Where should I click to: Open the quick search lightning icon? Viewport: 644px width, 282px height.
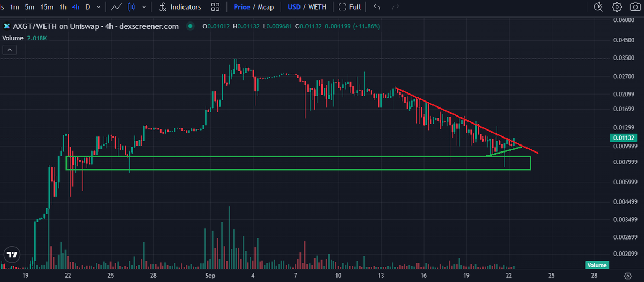pyautogui.click(x=599, y=7)
